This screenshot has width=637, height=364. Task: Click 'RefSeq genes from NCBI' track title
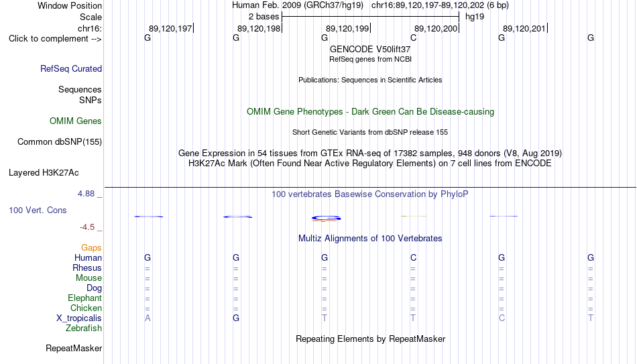pos(370,59)
